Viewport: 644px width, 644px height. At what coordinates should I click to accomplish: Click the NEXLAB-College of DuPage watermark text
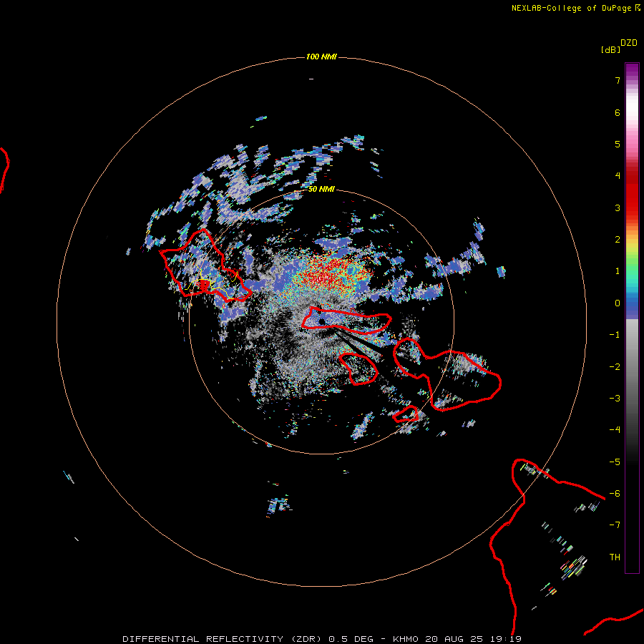pos(575,8)
